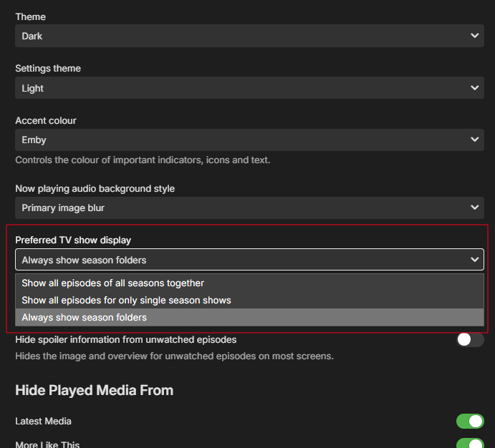
Task: Click the "Accent colour" label
Action: tap(46, 120)
